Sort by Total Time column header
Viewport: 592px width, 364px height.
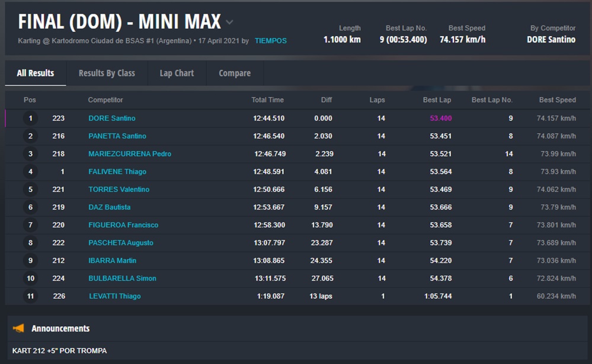(267, 100)
